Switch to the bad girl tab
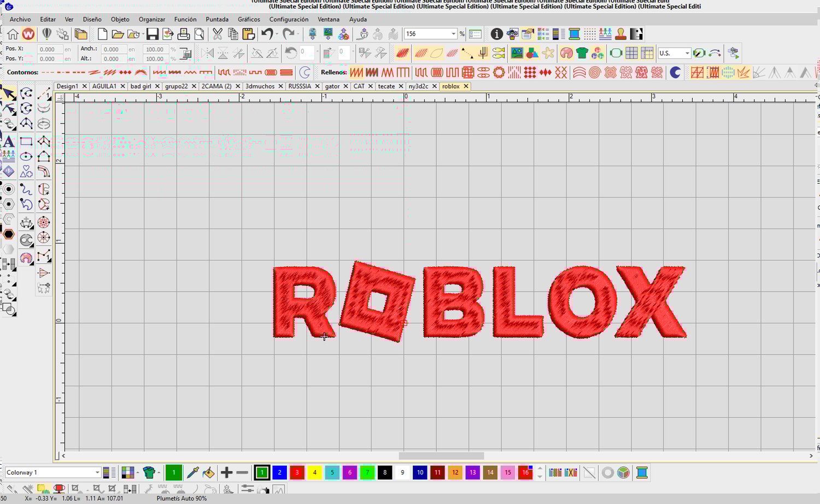The width and height of the screenshot is (820, 504). coord(140,86)
